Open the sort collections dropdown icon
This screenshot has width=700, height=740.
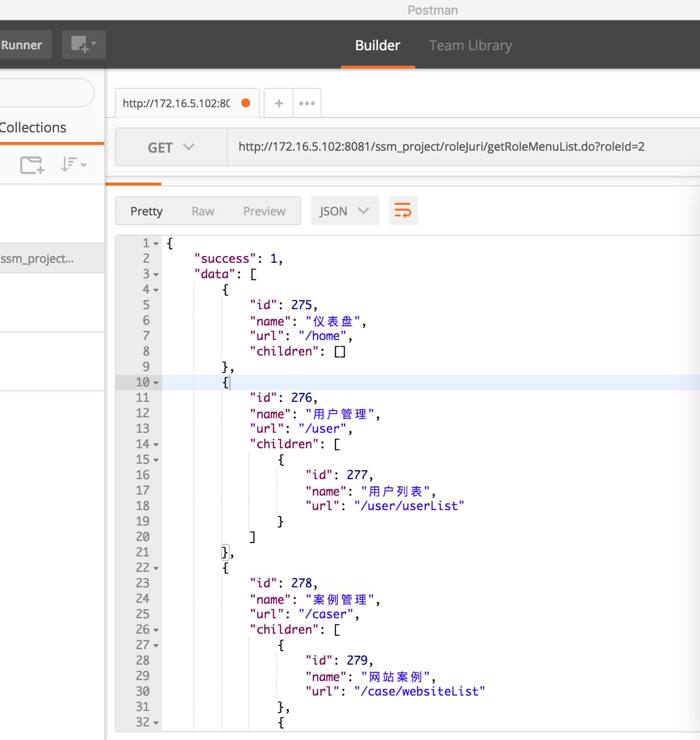(x=73, y=165)
